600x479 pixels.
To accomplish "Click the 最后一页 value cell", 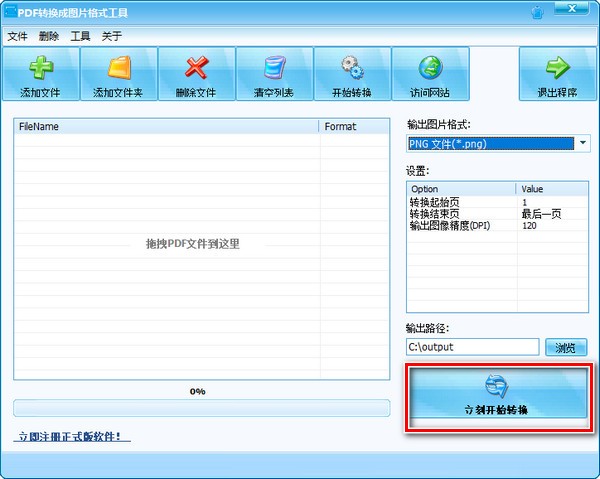I will coord(541,214).
